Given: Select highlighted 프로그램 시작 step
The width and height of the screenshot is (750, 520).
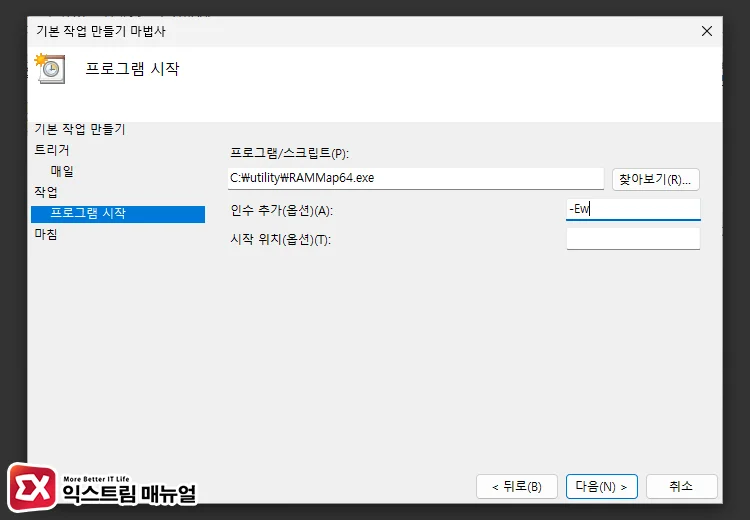Looking at the screenshot, I should point(118,213).
